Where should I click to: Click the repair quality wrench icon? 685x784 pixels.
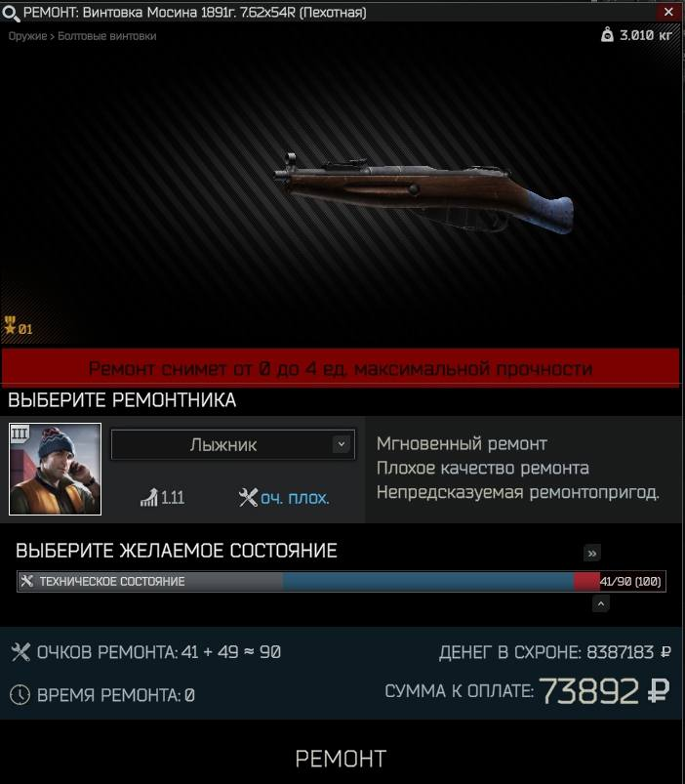coord(247,497)
